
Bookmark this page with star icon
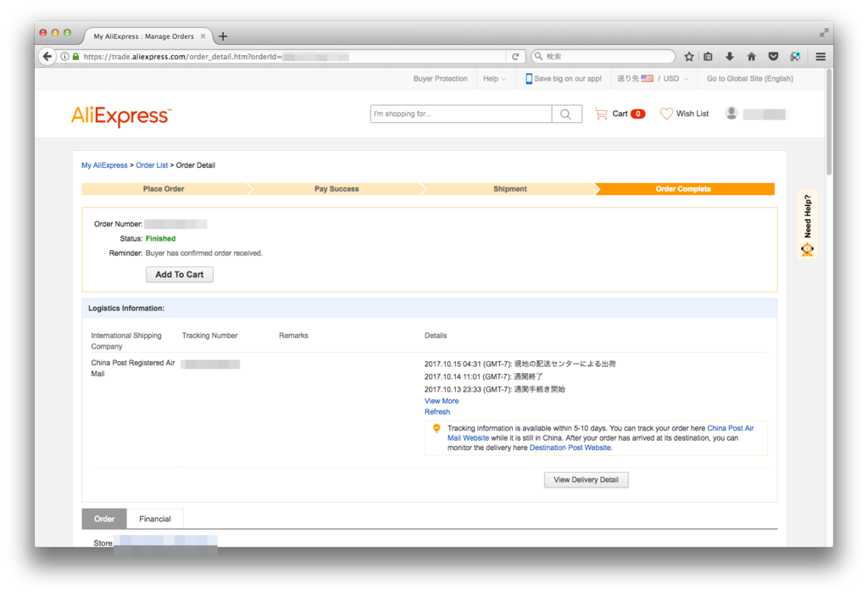click(x=688, y=57)
